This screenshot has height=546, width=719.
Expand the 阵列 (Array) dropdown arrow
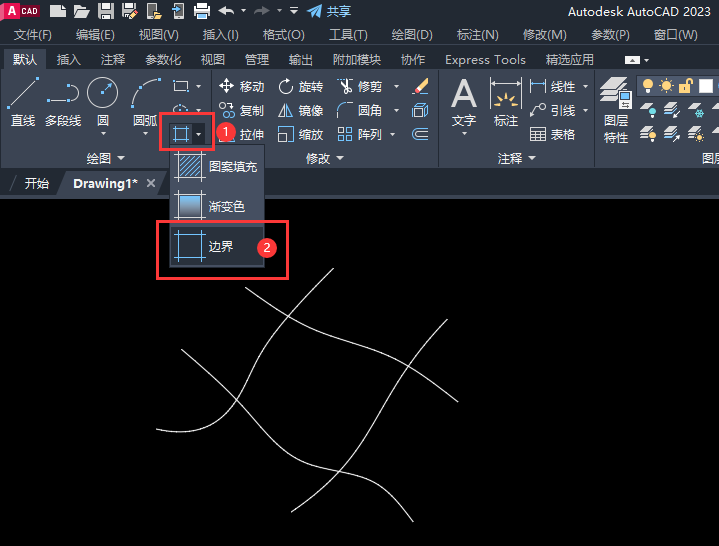393,134
